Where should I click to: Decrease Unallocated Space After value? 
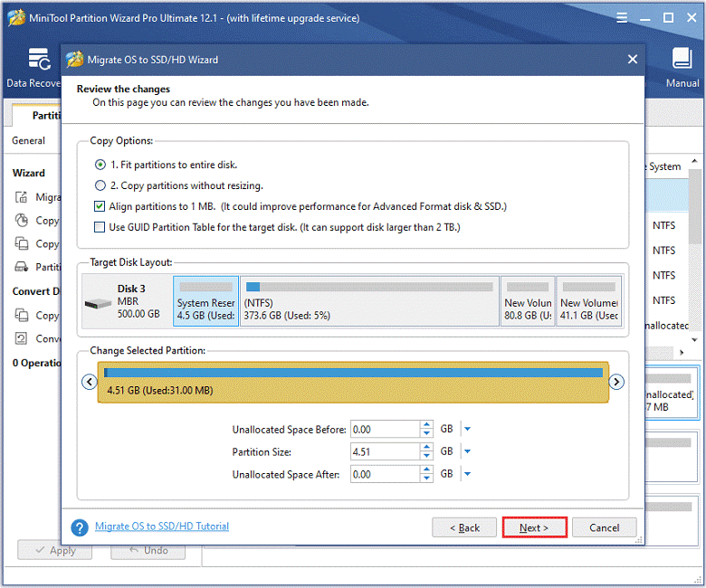[426, 479]
